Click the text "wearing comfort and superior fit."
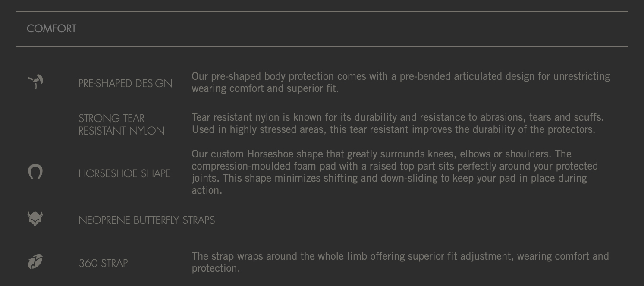 point(265,88)
